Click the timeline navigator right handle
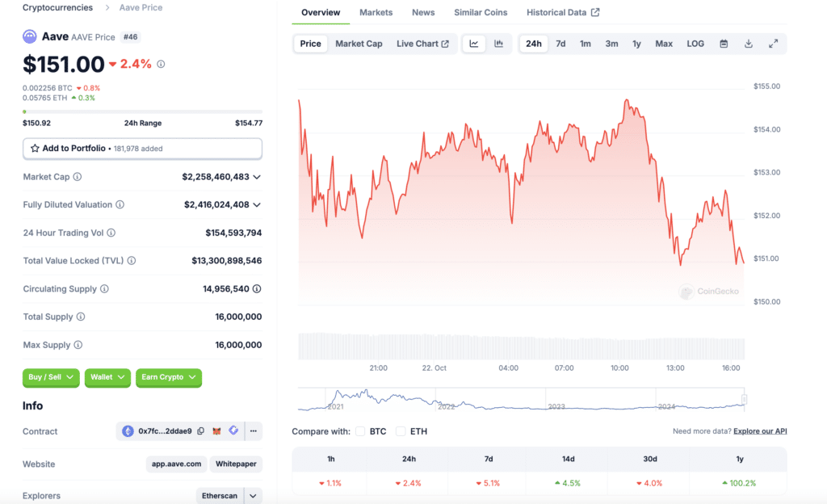Viewport: 827px width, 504px height. pyautogui.click(x=744, y=399)
